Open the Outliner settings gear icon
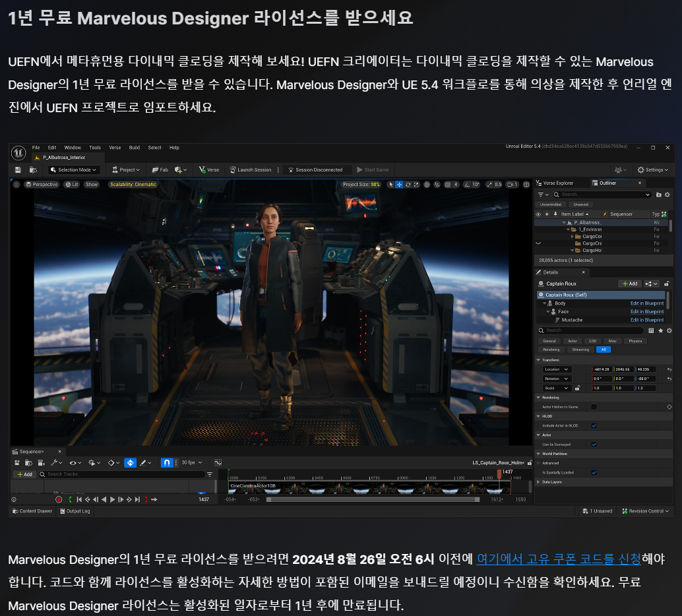The width and height of the screenshot is (682, 616). [x=667, y=195]
